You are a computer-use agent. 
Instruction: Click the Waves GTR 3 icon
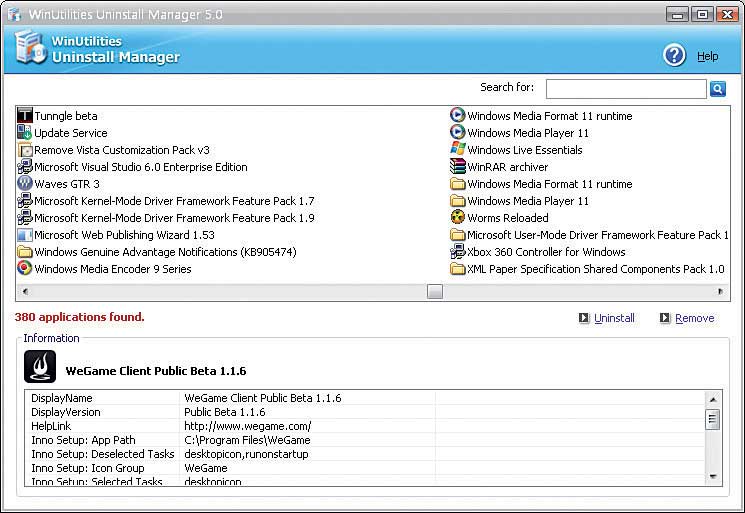pyautogui.click(x=25, y=183)
